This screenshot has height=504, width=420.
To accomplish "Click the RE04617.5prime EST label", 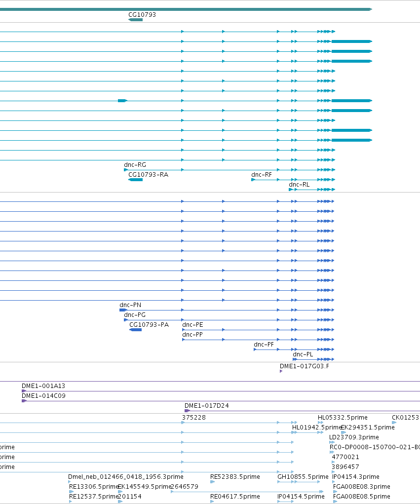I will 235,497.
